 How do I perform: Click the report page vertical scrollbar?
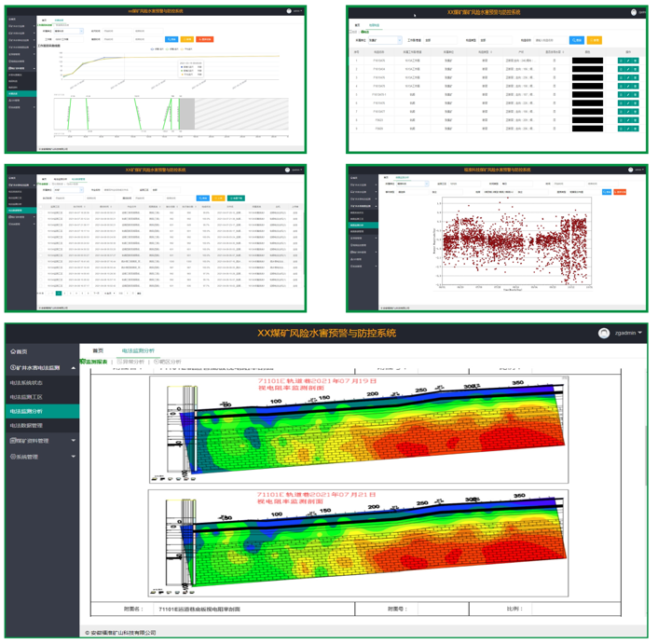pos(645,458)
